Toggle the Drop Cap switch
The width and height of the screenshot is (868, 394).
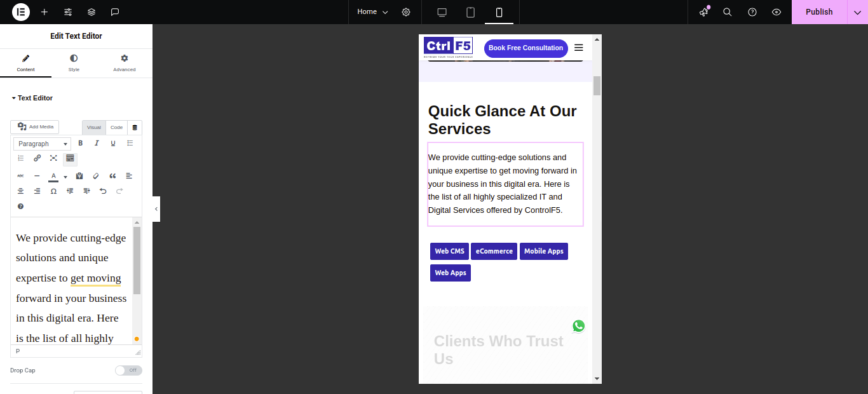tap(128, 370)
